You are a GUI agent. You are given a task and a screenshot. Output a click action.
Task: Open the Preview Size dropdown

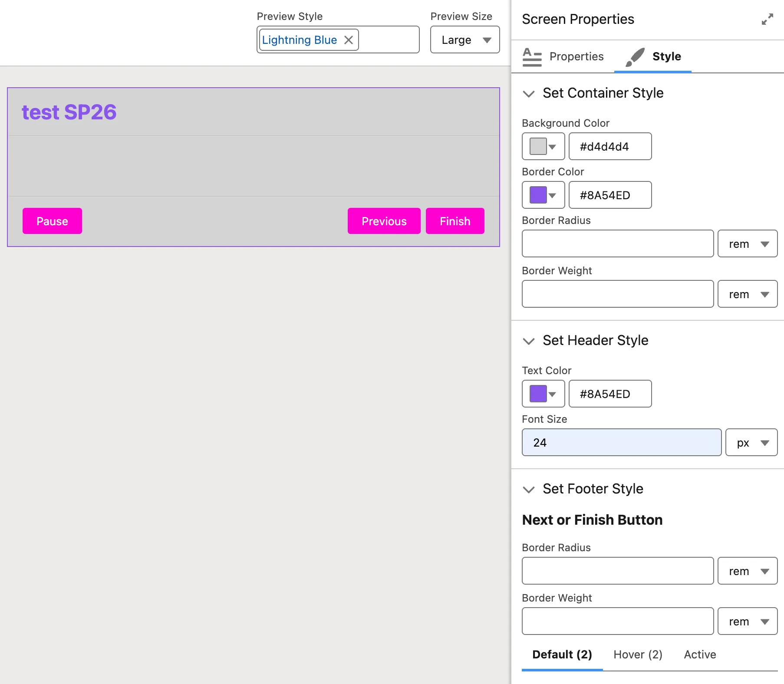point(464,40)
